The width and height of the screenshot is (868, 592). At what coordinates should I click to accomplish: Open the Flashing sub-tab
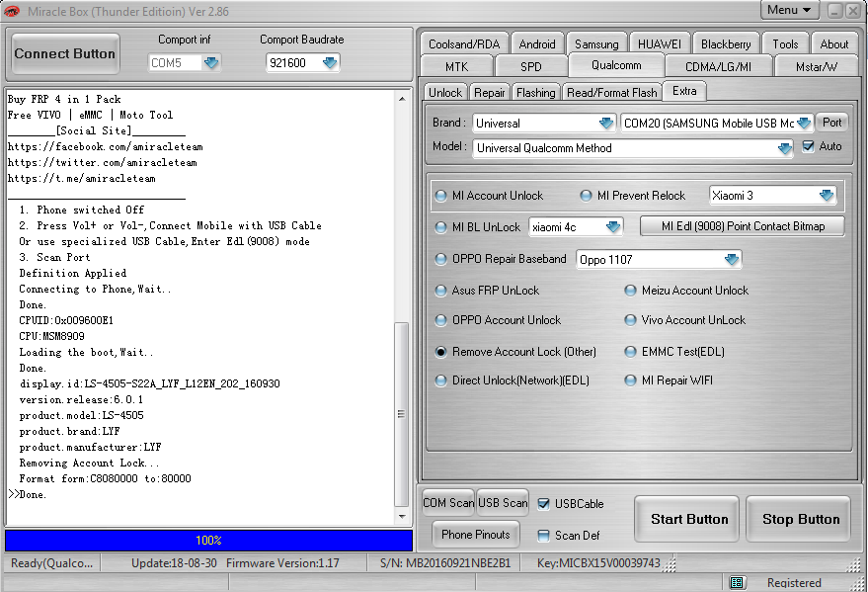(x=536, y=93)
